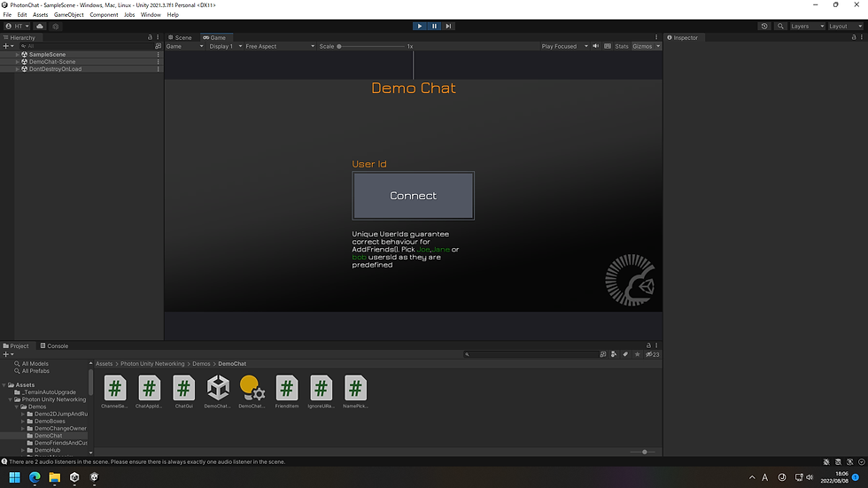Open the Game view mode dropdown
Image resolution: width=868 pixels, height=488 pixels.
coord(185,46)
